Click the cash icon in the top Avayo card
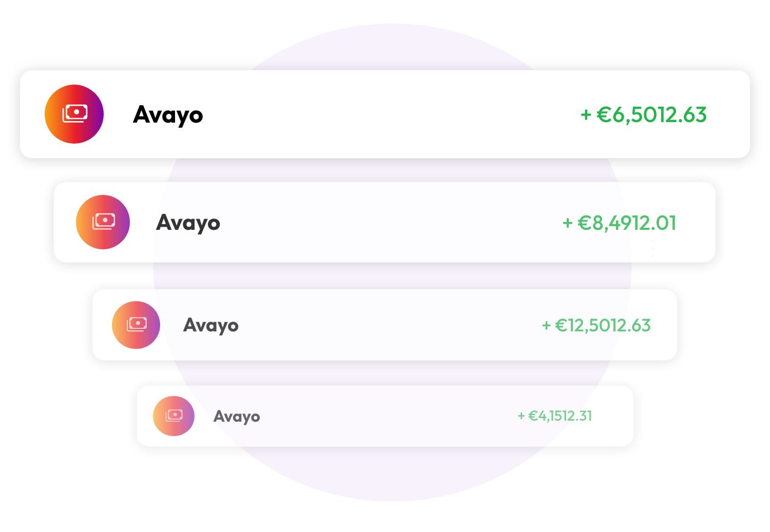This screenshot has height=532, width=770. [x=74, y=114]
